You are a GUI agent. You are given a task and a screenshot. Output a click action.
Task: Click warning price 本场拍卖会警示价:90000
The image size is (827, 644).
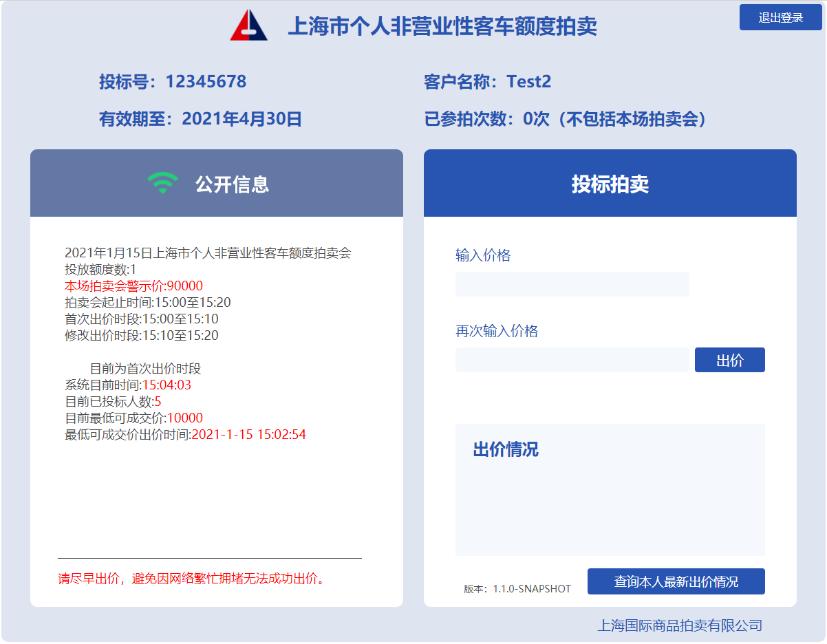(133, 286)
